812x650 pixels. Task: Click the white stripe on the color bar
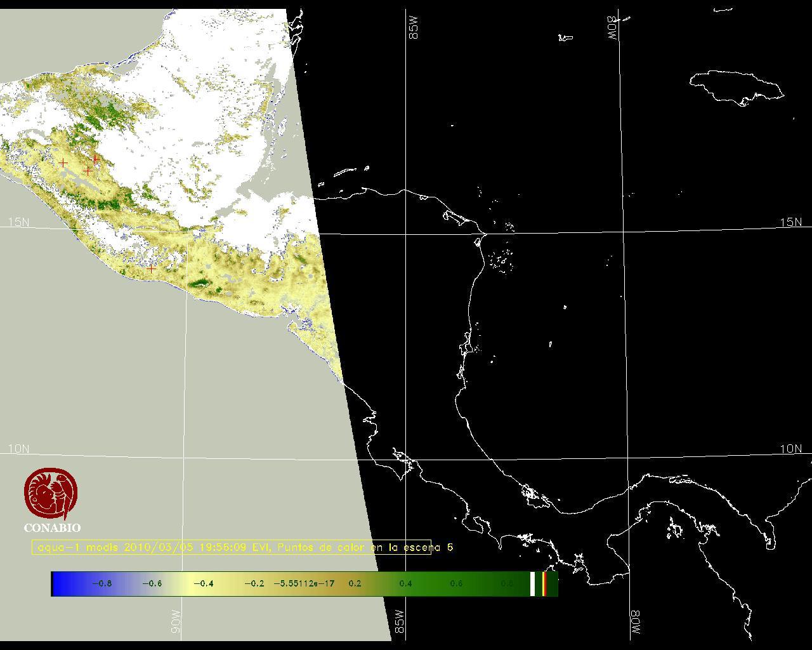click(532, 584)
